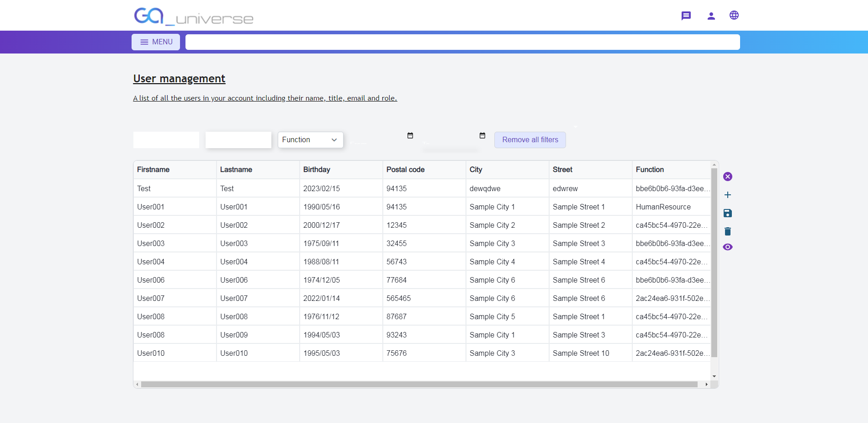The height and width of the screenshot is (423, 868).
Task: Sort by Birthday column header
Action: pos(341,170)
